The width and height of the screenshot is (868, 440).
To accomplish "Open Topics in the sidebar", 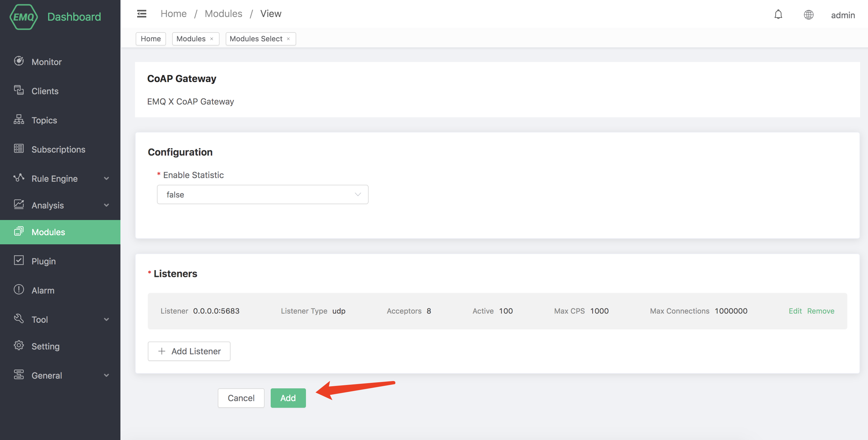I will (60, 120).
